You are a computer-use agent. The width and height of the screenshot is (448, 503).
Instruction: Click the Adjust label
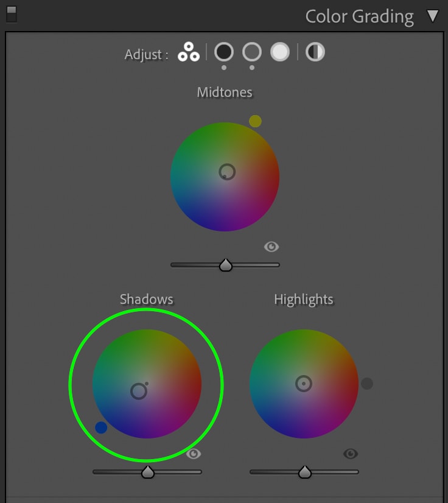pos(146,55)
